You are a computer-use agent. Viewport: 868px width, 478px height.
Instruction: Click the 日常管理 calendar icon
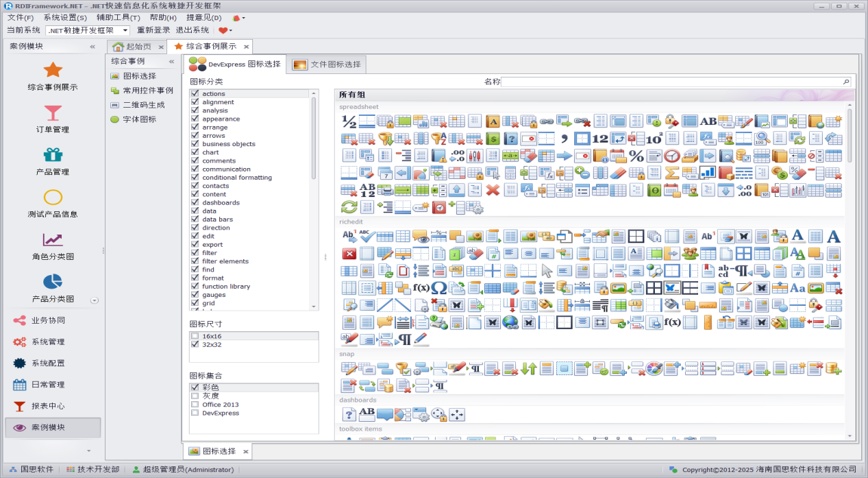click(x=20, y=385)
